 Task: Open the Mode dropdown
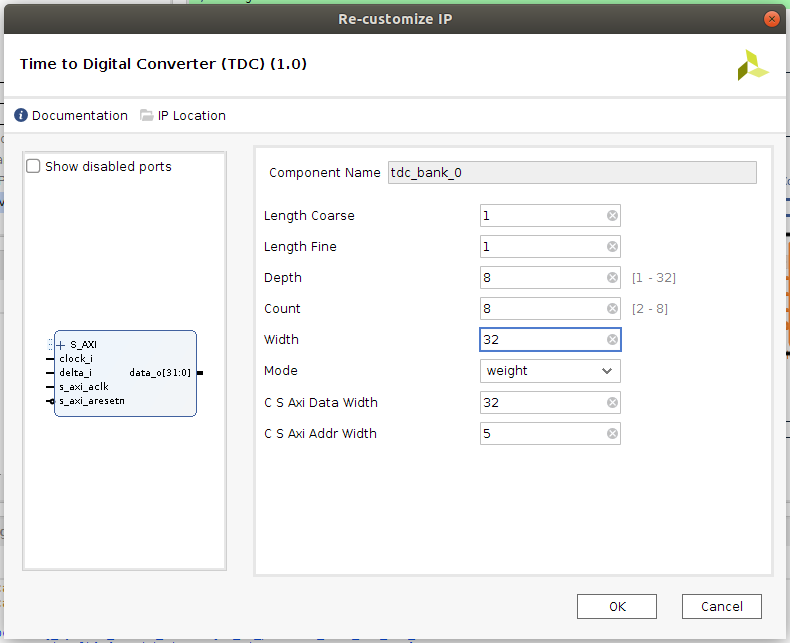pos(550,371)
